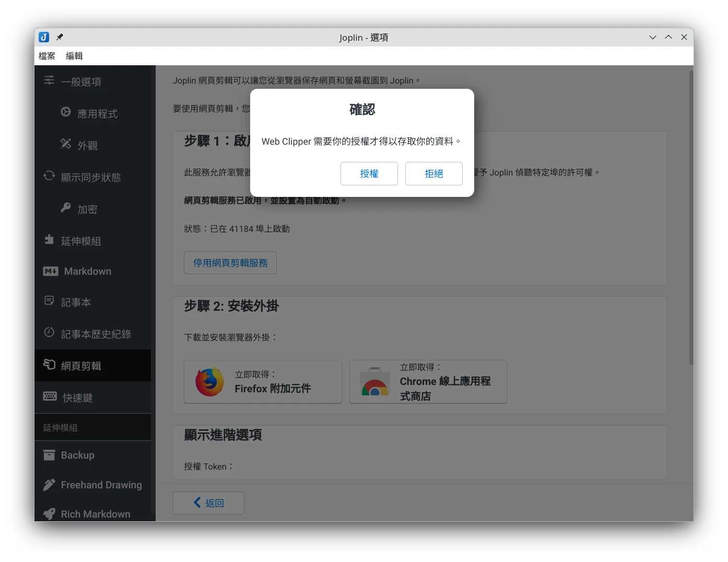The width and height of the screenshot is (728, 562).
Task: Select the 應用程式 settings section
Action: pyautogui.click(x=93, y=113)
